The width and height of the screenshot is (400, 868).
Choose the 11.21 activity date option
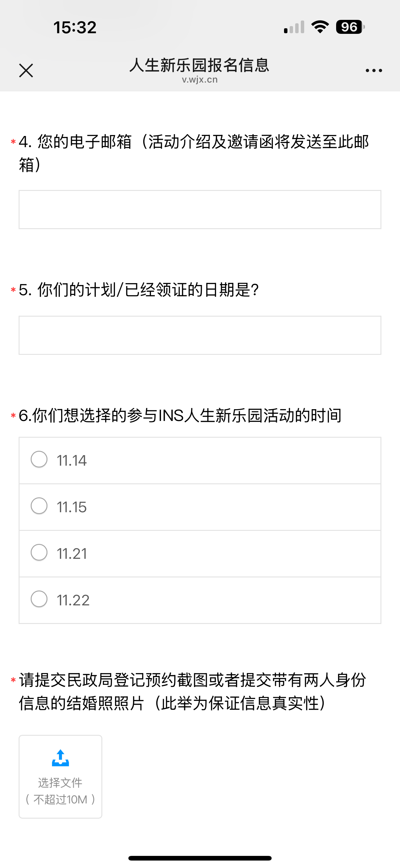[39, 553]
